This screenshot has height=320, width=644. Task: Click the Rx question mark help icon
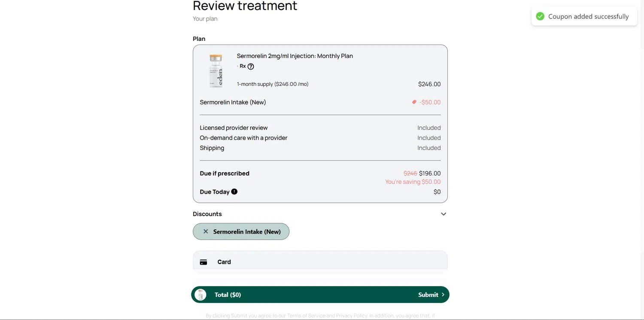pos(251,67)
